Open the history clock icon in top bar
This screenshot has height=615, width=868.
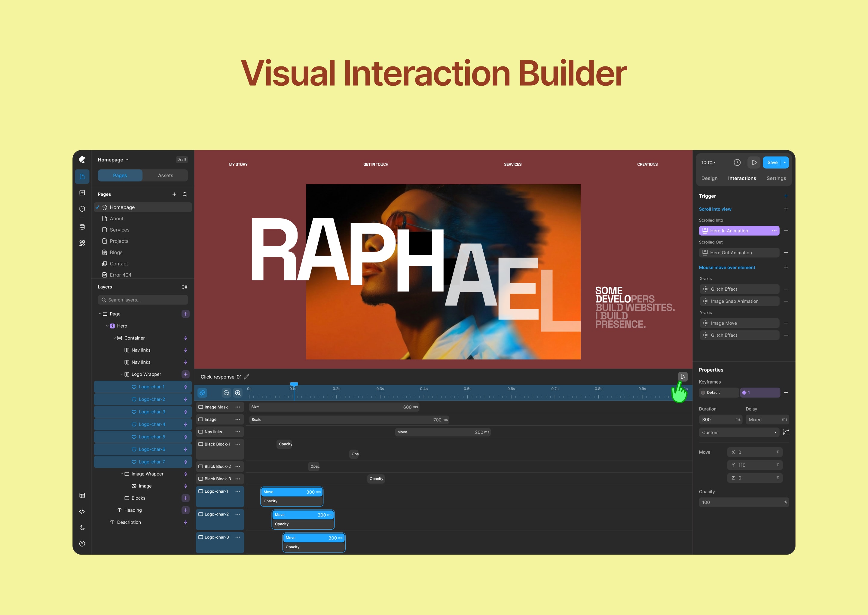click(x=737, y=162)
